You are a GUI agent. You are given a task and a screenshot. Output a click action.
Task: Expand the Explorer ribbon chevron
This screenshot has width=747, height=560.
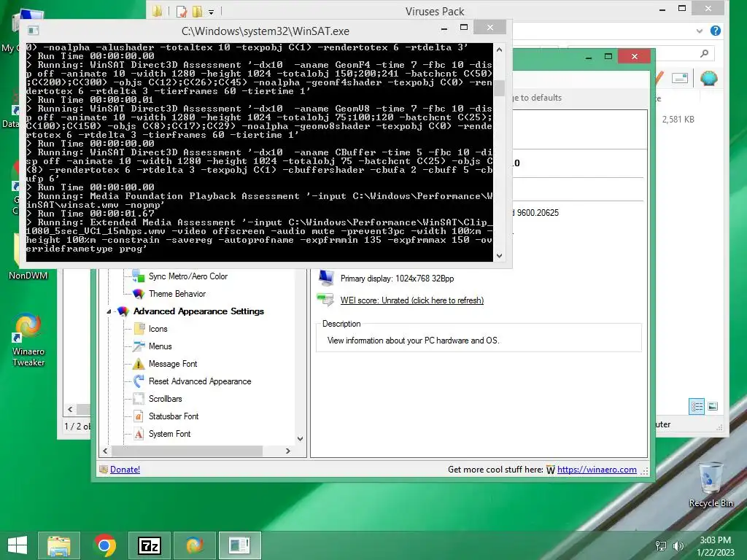coord(699,31)
